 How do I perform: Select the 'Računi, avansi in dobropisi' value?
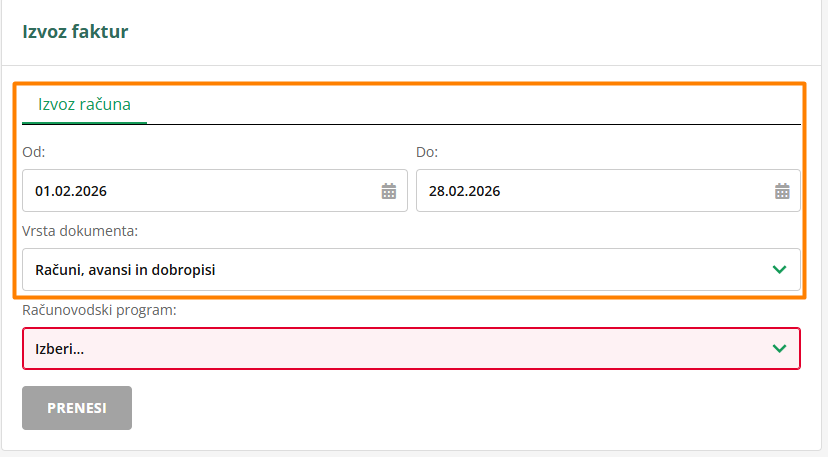tap(126, 270)
